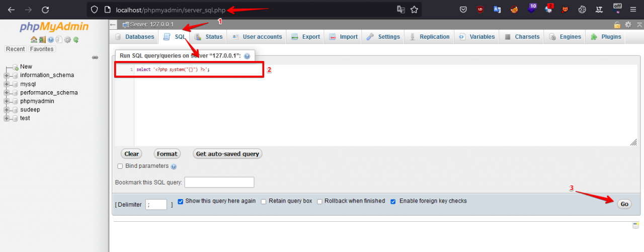This screenshot has width=644, height=252.
Task: Expand the sudeep database node
Action: click(7, 110)
